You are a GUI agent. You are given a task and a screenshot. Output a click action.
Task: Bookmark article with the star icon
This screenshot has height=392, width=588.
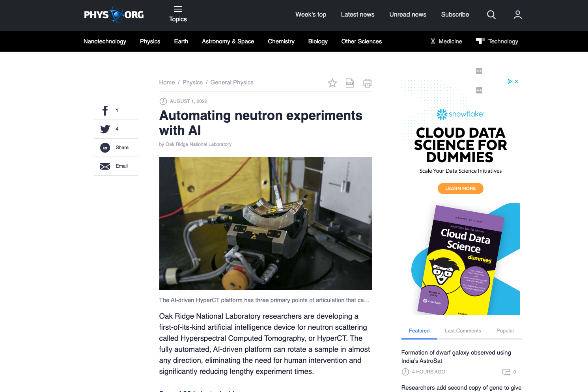coord(332,83)
